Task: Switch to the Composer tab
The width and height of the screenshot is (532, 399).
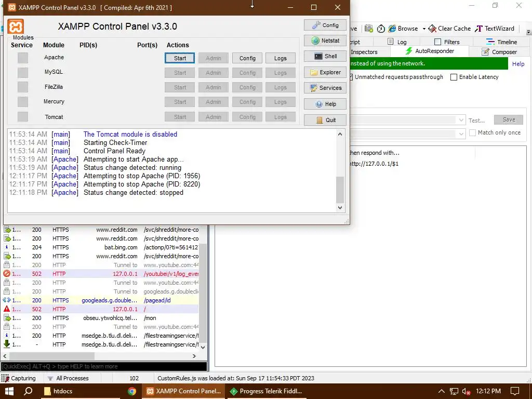Action: pos(499,52)
